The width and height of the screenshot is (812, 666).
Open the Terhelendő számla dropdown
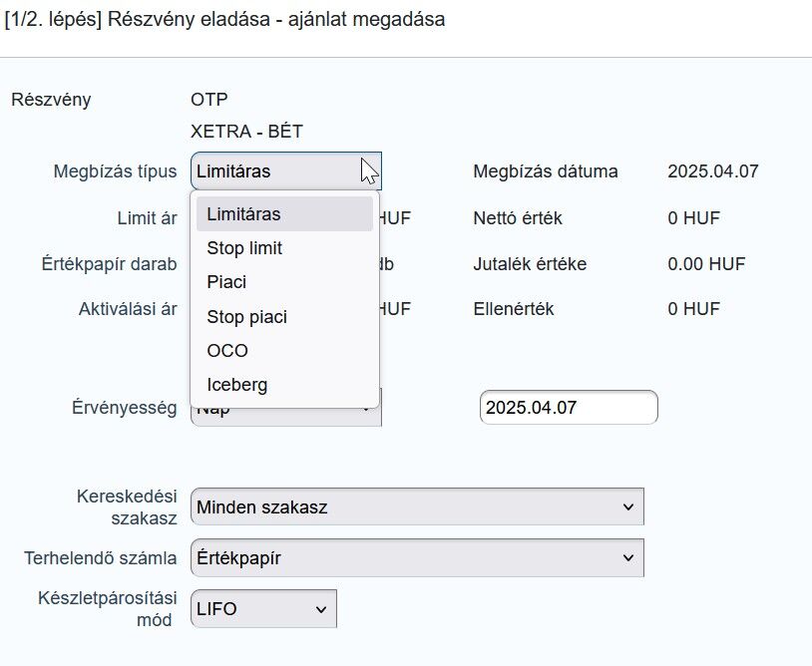(x=417, y=558)
